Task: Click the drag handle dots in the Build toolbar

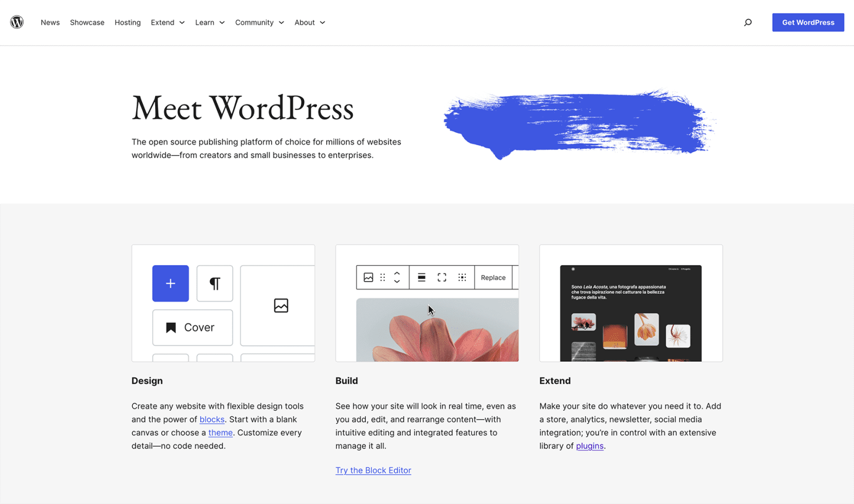Action: click(383, 277)
